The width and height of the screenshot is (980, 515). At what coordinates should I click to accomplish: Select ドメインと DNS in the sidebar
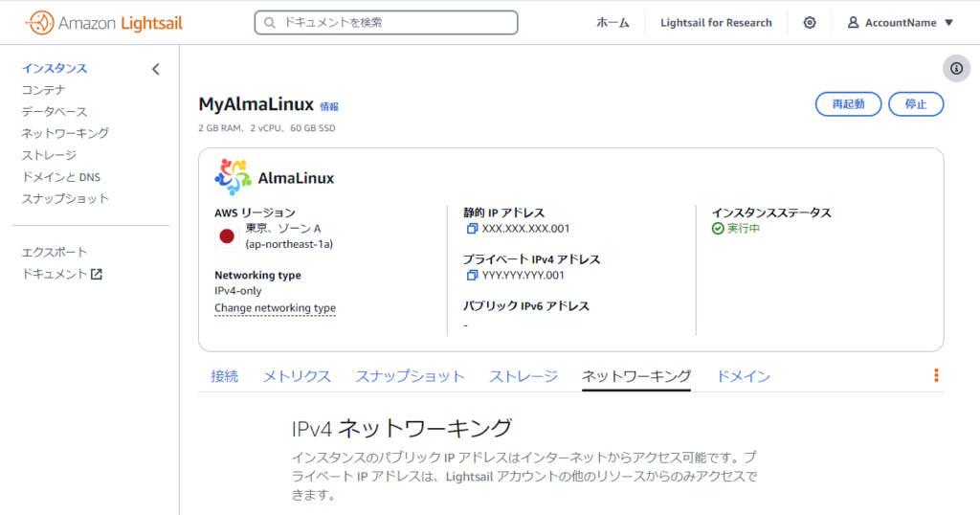point(60,177)
